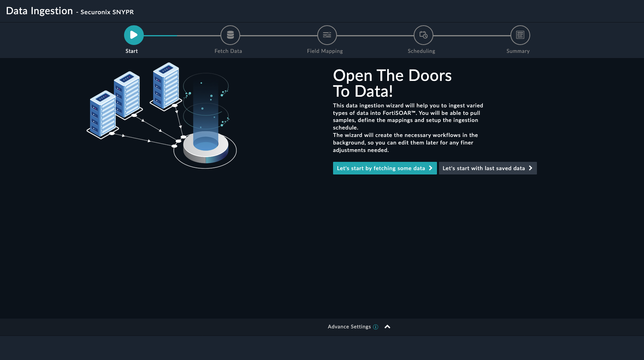Image resolution: width=644 pixels, height=360 pixels.
Task: Click the arrow on the last saved data button
Action: point(531,168)
